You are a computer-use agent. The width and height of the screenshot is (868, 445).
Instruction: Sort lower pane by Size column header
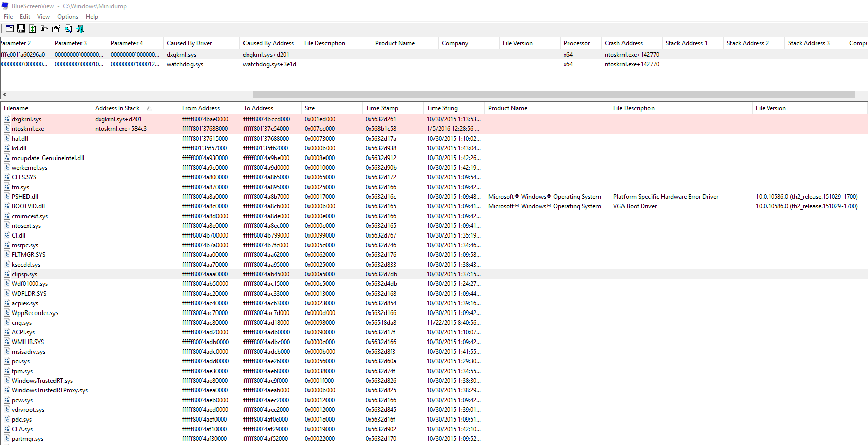[x=332, y=108]
